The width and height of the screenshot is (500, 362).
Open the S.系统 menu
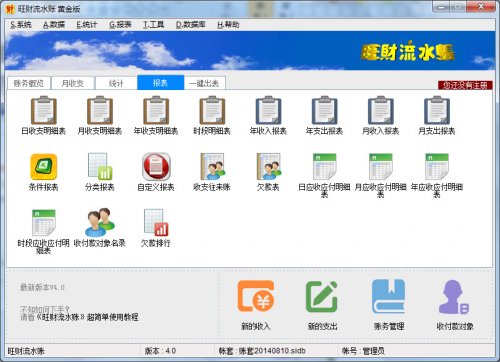[21, 25]
